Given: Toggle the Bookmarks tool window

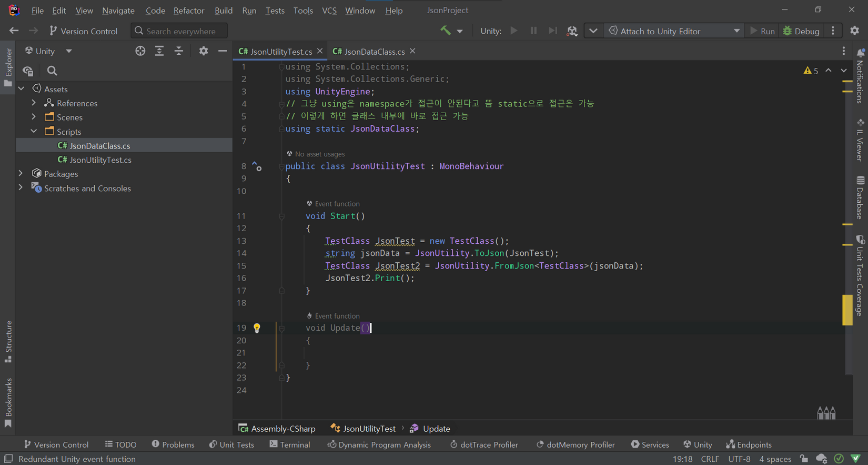Looking at the screenshot, I should coord(8,403).
